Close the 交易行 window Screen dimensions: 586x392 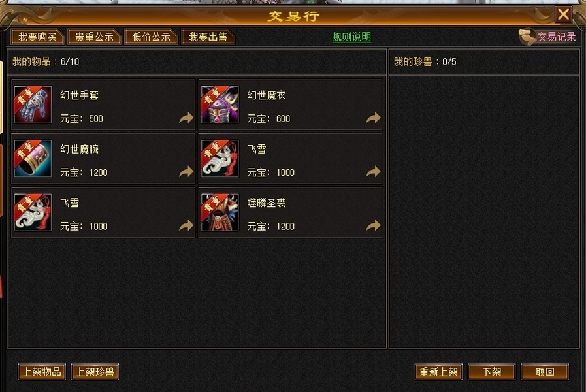click(x=563, y=15)
